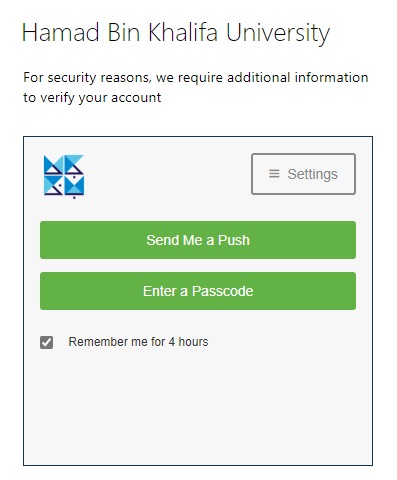The height and width of the screenshot is (480, 397).
Task: Click the hamburger icon in Settings
Action: click(274, 174)
